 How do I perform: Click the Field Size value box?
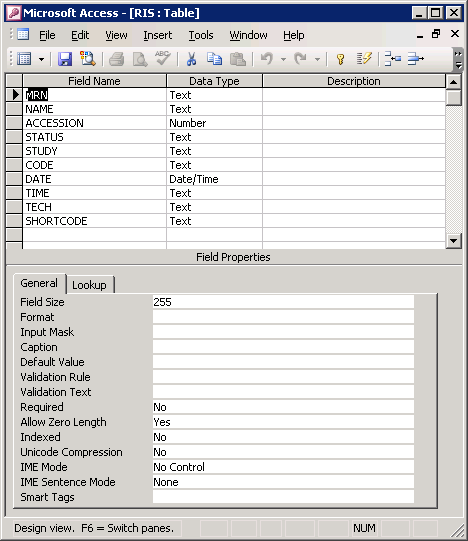tap(283, 302)
